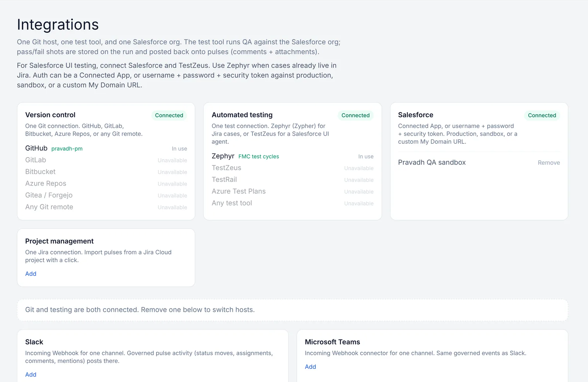Remove the Pravadh QA sandbox connection
Viewport: 588px width, 382px height.
pyautogui.click(x=549, y=163)
